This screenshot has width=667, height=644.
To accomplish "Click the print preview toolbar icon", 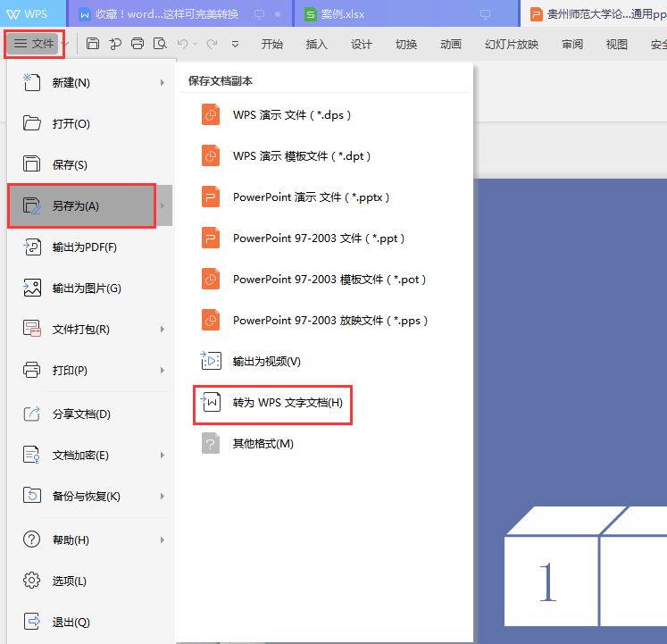I will tap(160, 44).
